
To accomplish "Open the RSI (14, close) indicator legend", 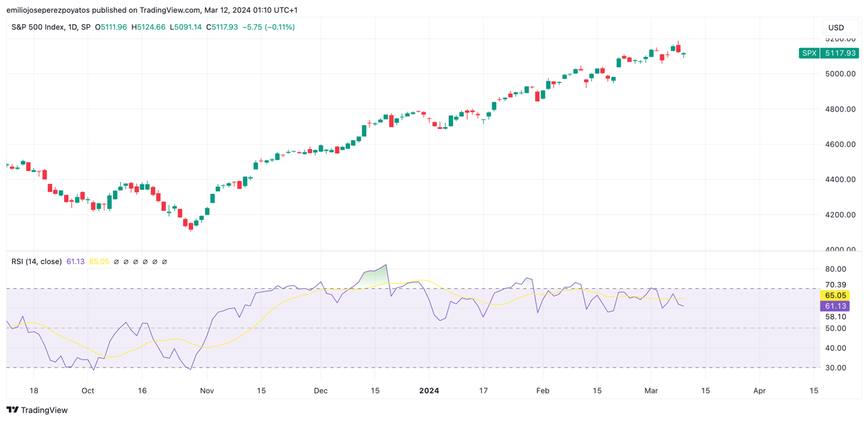I will 37,262.
